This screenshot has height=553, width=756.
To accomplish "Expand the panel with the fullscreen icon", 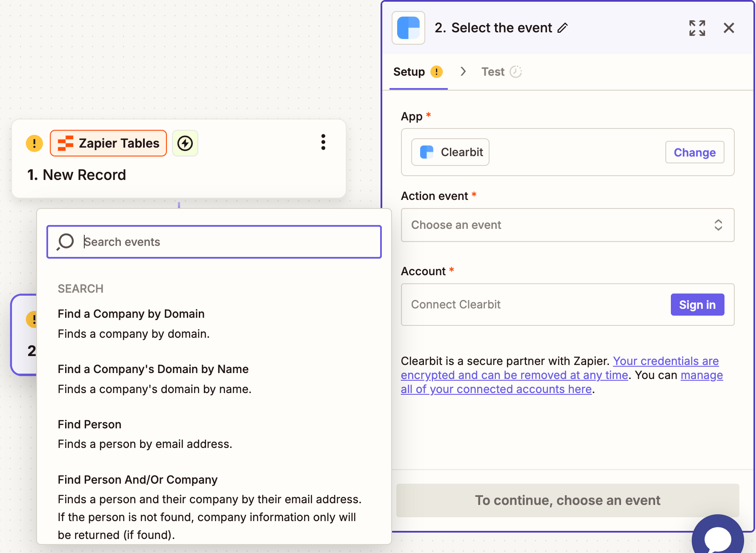I will point(697,28).
